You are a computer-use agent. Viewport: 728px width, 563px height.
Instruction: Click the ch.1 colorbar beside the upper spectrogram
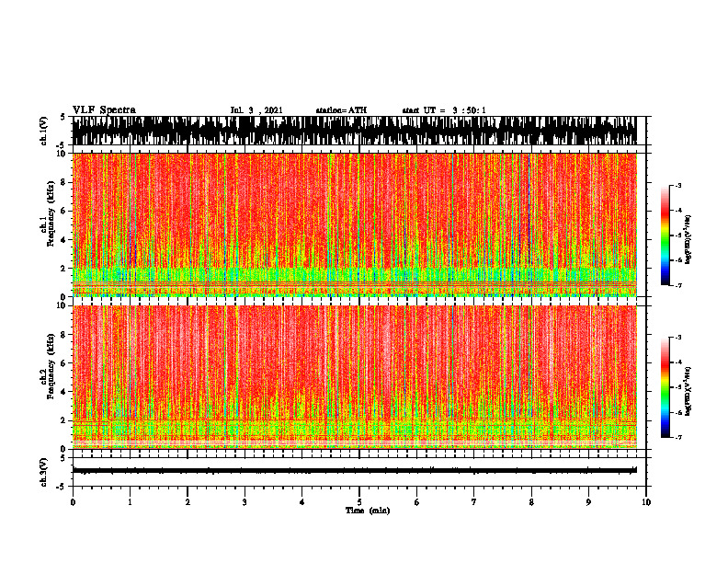[x=665, y=236]
